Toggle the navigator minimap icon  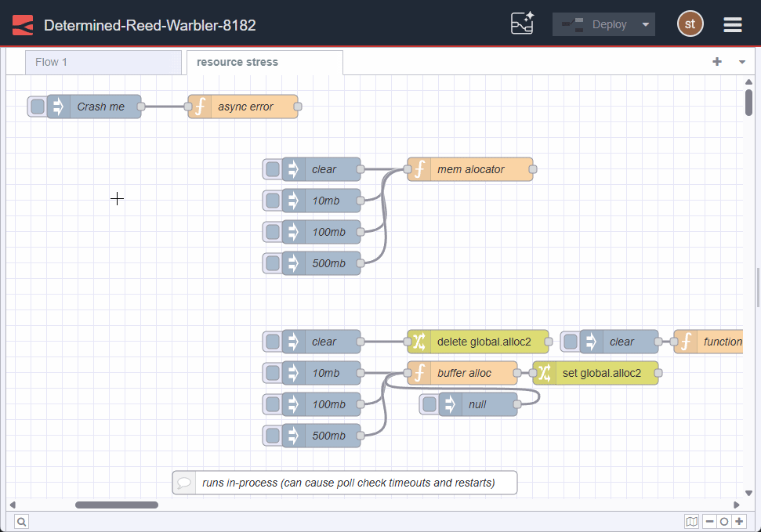(692, 521)
